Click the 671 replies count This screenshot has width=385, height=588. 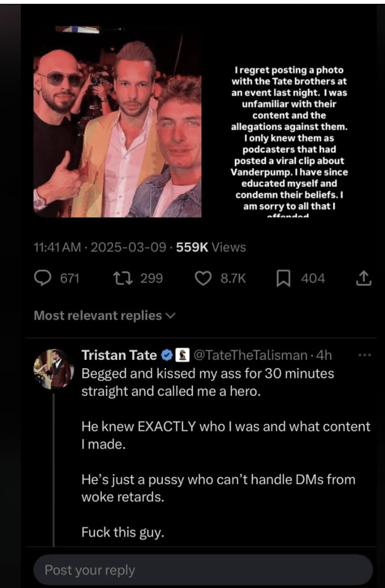pyautogui.click(x=69, y=278)
